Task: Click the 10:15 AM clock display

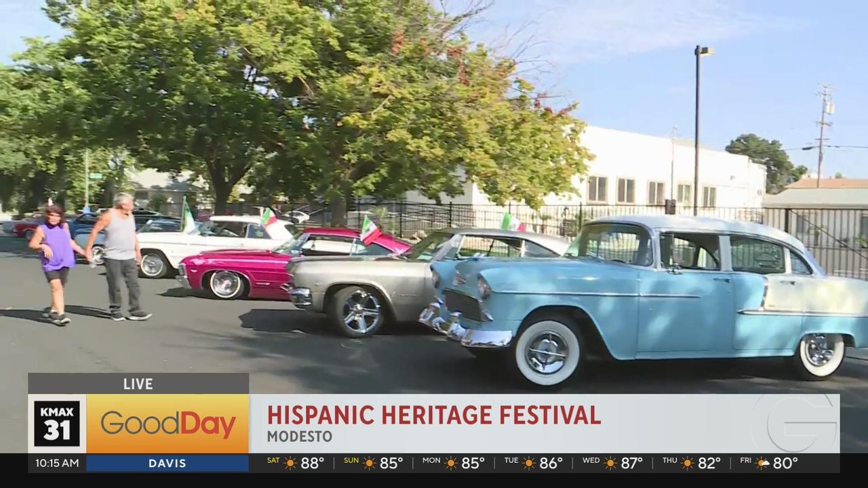Action: 57,464
